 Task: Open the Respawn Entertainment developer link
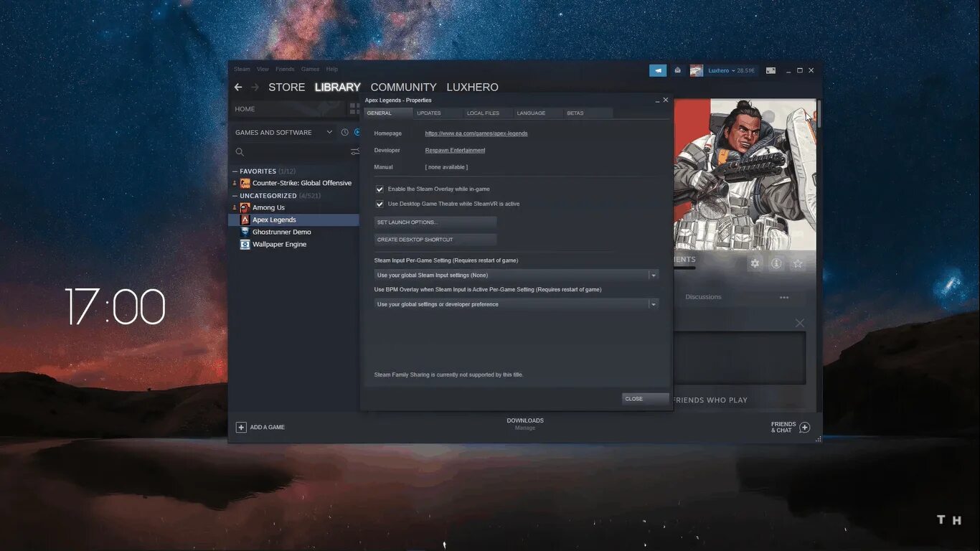(455, 151)
